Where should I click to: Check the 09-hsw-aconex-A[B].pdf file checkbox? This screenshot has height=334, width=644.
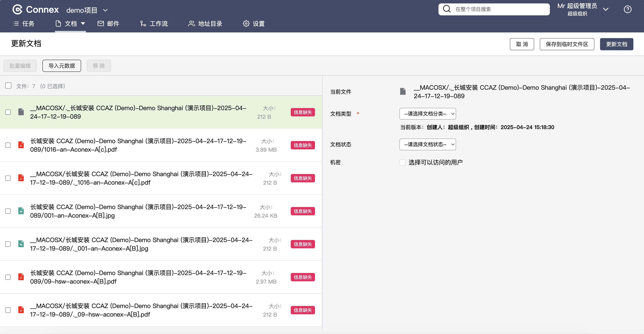[8, 277]
